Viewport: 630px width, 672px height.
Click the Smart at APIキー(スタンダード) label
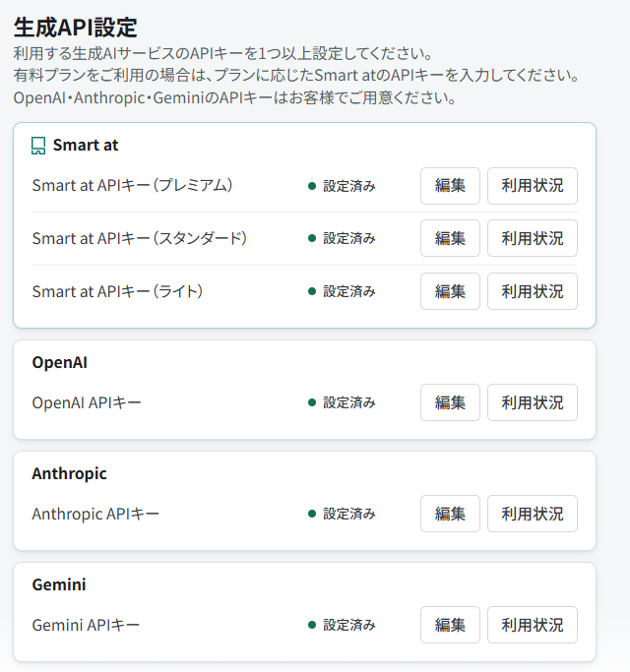point(140,238)
